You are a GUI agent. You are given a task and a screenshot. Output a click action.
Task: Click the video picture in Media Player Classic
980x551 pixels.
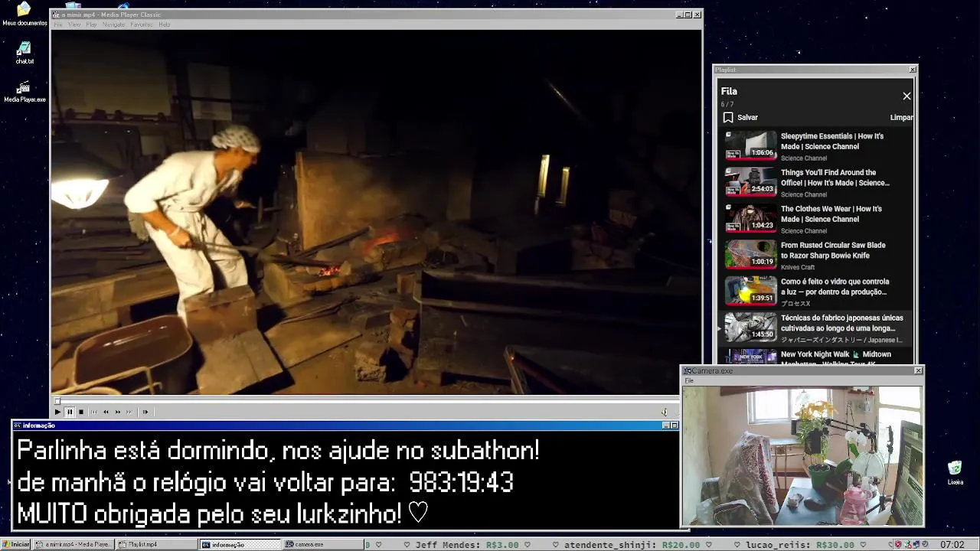(376, 212)
